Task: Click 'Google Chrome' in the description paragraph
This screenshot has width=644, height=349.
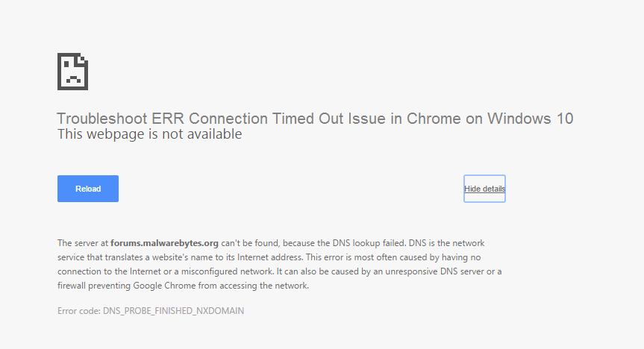Action: pyautogui.click(x=164, y=286)
